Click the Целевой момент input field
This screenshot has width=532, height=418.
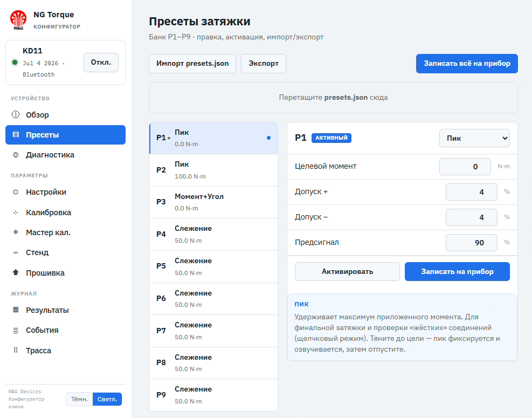pos(465,166)
